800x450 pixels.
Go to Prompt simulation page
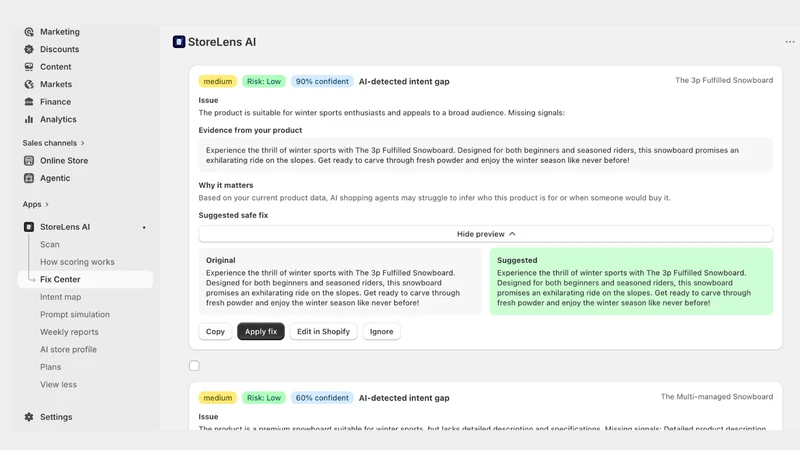pos(75,314)
